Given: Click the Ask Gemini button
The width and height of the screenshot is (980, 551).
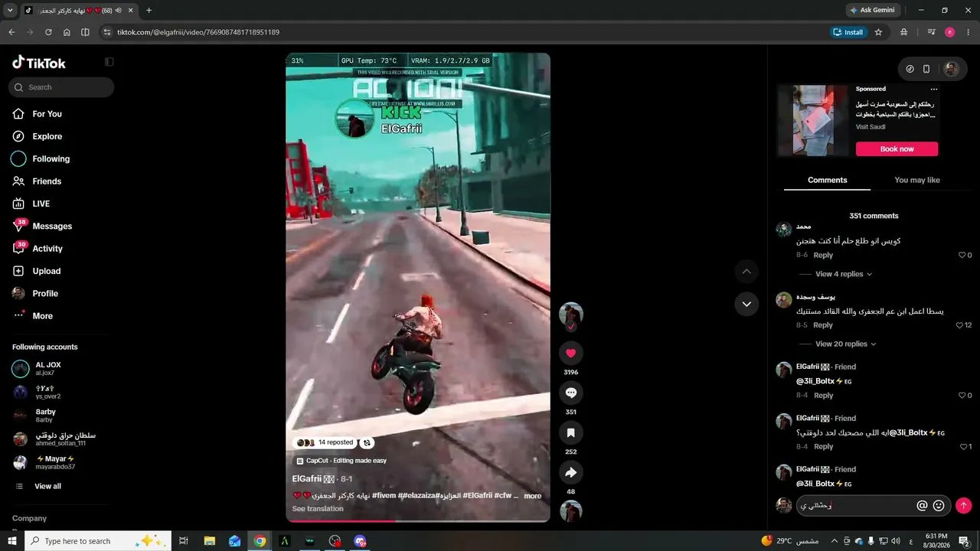Looking at the screenshot, I should coord(871,10).
